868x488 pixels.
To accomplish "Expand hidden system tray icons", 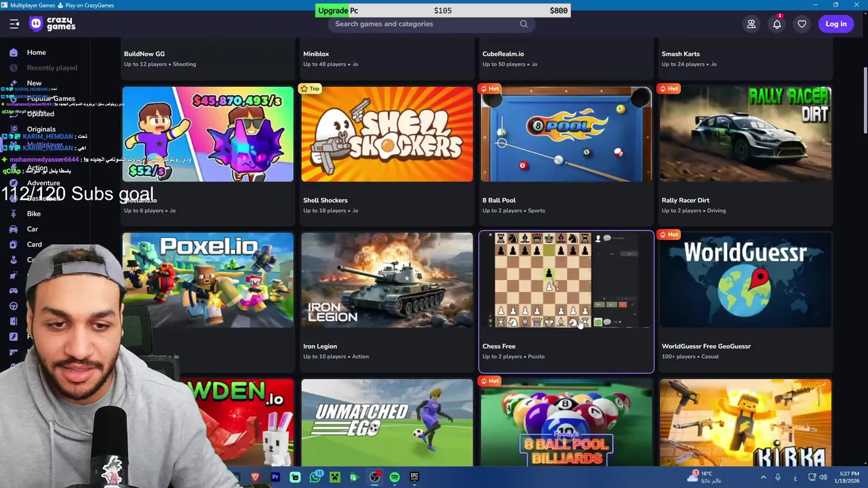I will 764,477.
